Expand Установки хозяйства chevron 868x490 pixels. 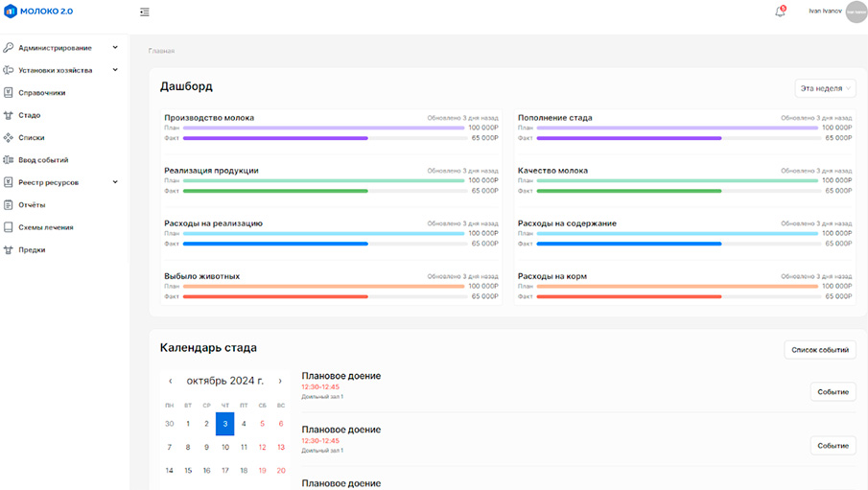115,70
